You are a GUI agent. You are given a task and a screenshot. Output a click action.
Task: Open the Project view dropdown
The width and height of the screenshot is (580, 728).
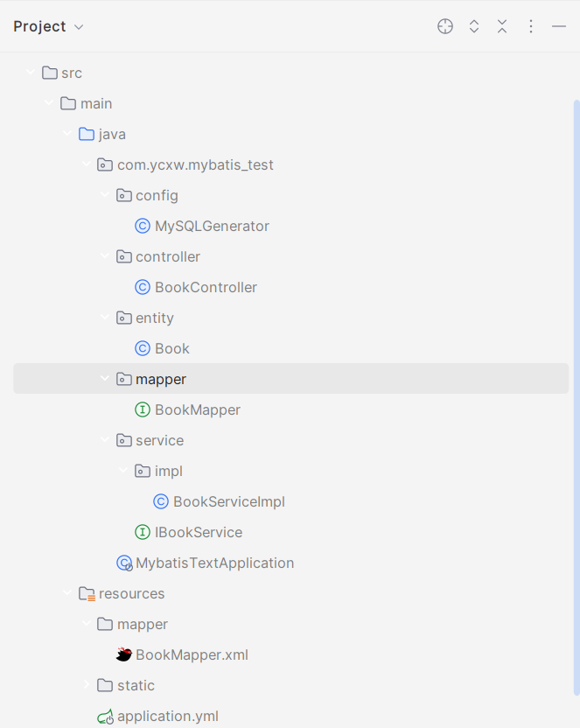(x=48, y=26)
